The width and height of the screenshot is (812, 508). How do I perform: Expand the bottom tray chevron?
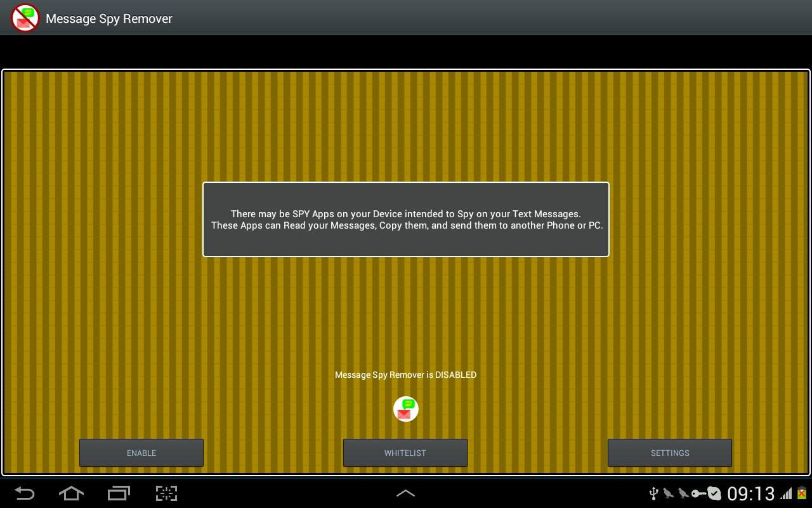(x=405, y=493)
